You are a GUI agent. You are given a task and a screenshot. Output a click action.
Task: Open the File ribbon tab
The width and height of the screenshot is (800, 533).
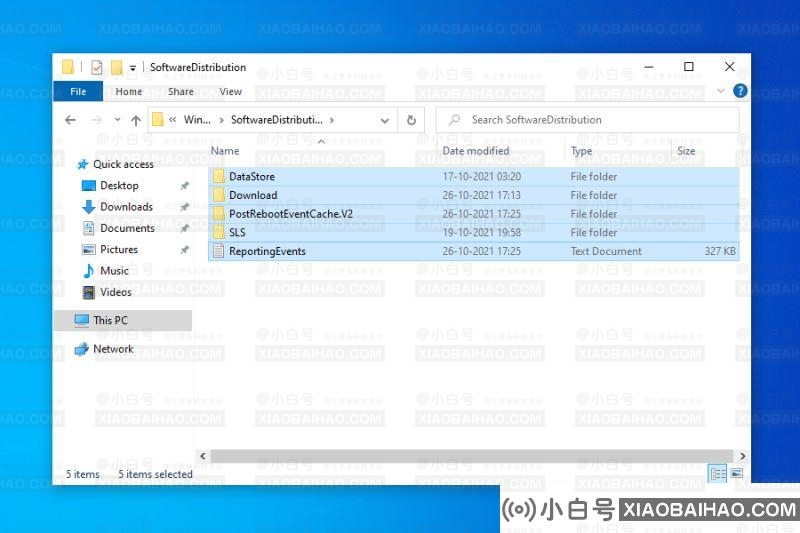click(x=78, y=91)
